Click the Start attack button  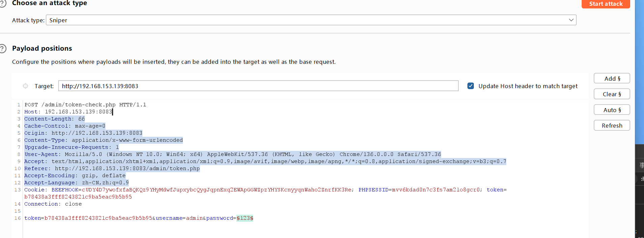click(606, 4)
